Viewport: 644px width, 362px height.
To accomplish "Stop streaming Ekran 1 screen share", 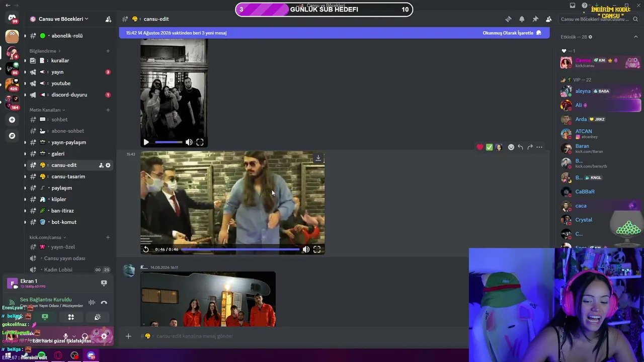I will [x=104, y=283].
